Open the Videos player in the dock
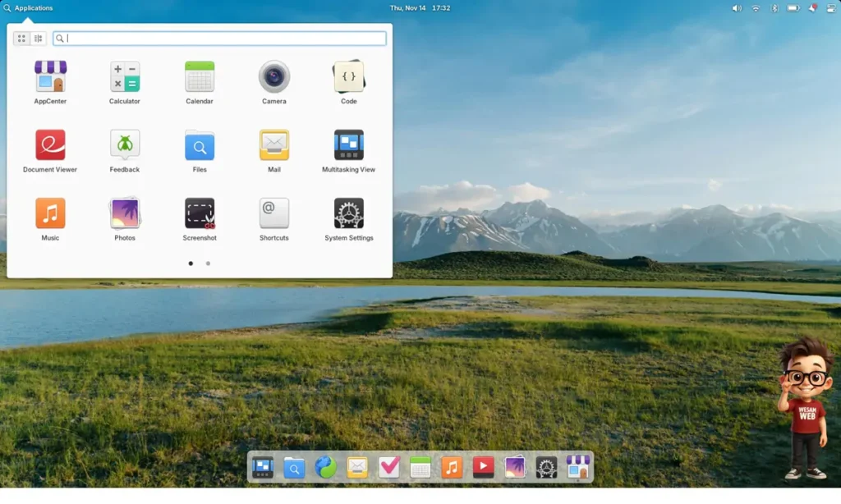Screen dimensions: 841x504 point(483,467)
